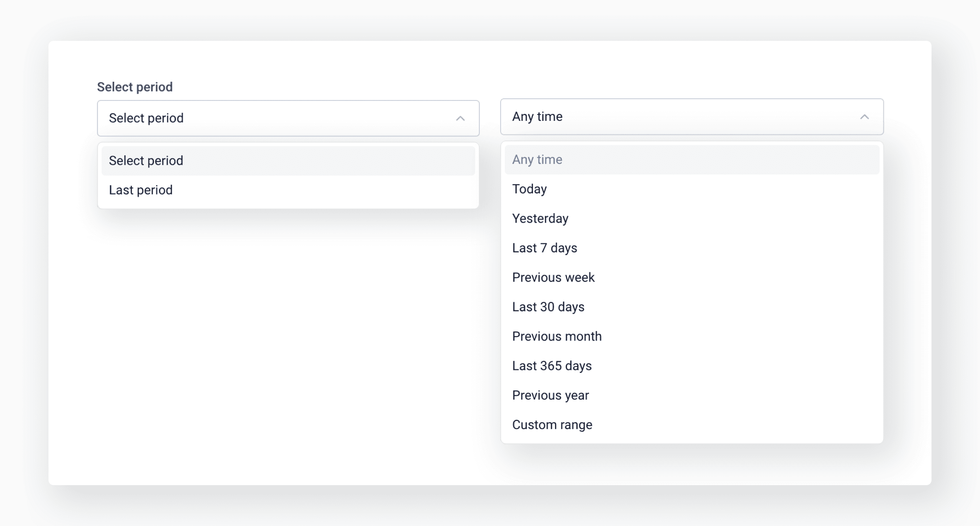Select Today from the time list
This screenshot has width=980, height=526.
coord(530,189)
